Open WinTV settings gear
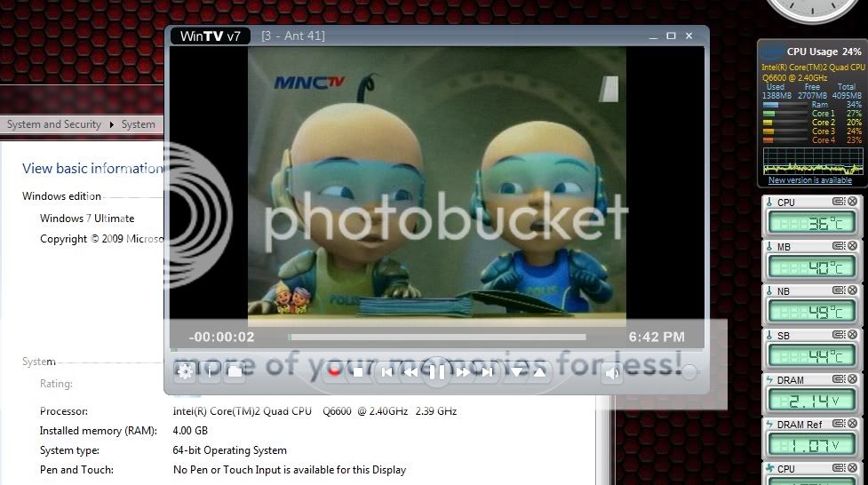 tap(186, 371)
